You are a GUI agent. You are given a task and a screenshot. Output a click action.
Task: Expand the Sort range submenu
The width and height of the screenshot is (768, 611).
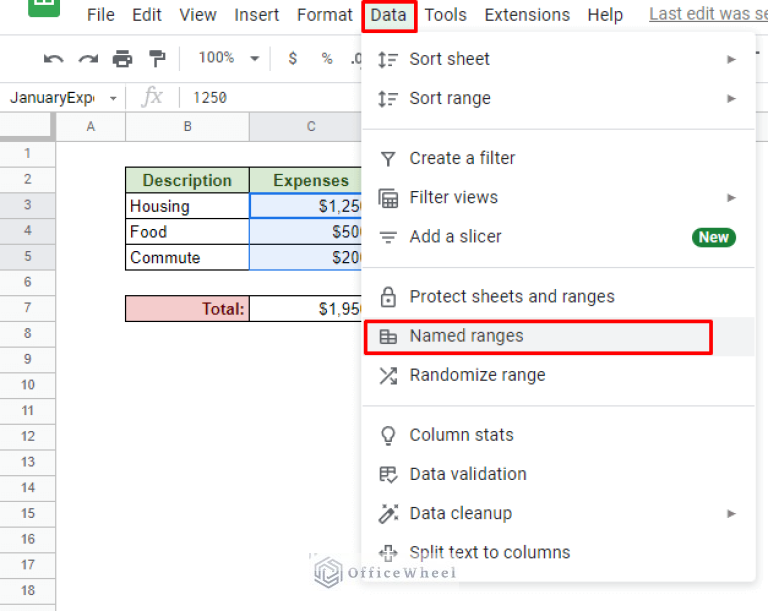point(731,99)
